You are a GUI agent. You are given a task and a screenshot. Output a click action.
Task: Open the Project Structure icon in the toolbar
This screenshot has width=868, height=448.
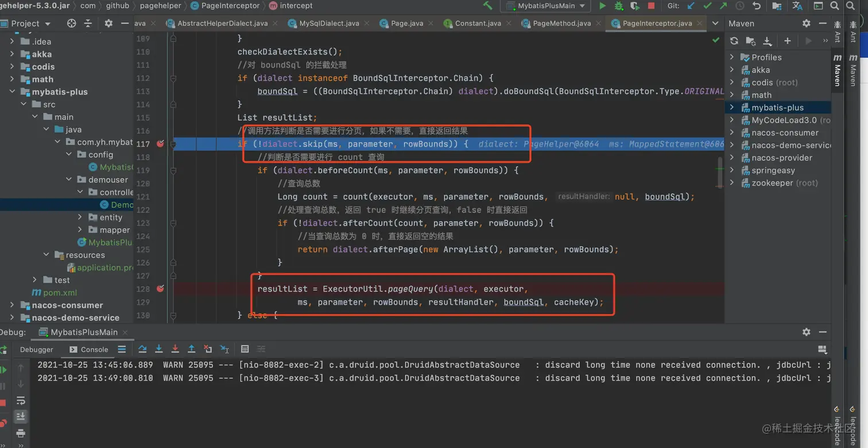[x=777, y=6]
